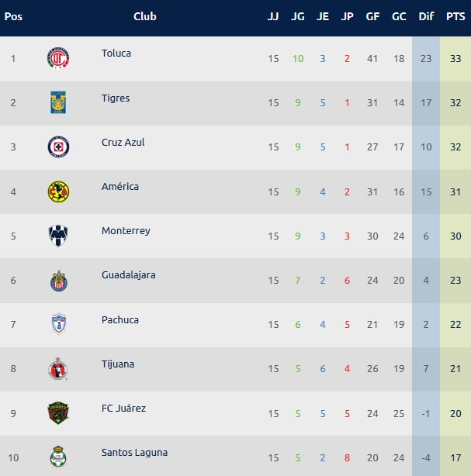Open the Toluca team name link
The height and width of the screenshot is (476, 471).
(116, 53)
